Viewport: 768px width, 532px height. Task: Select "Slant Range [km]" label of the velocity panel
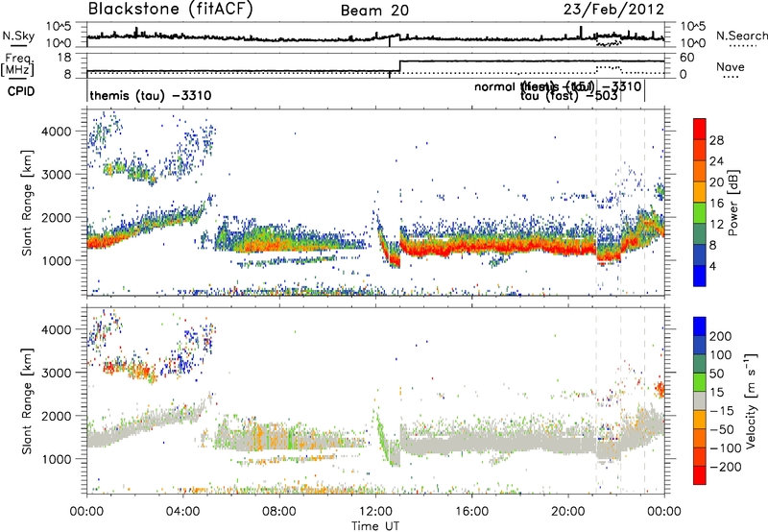[x=27, y=400]
